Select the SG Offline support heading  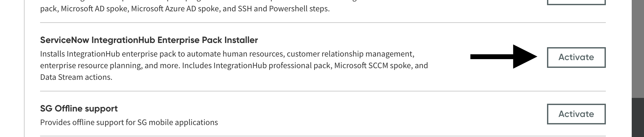click(x=79, y=109)
